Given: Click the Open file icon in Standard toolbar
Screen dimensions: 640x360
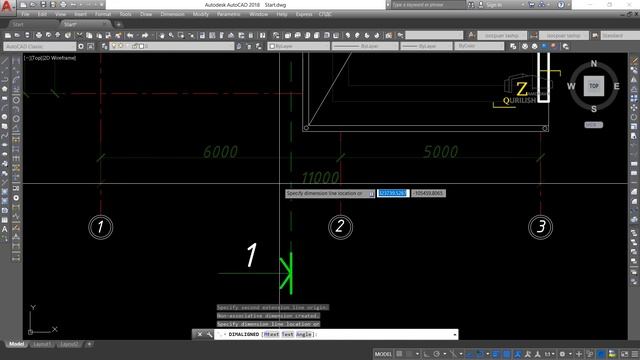Looking at the screenshot, I should (17, 36).
